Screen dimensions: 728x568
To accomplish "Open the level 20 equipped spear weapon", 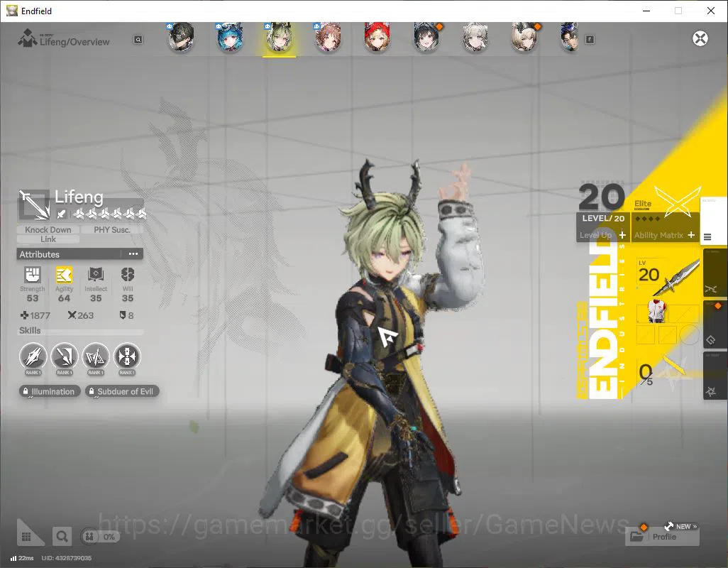I will (668, 277).
